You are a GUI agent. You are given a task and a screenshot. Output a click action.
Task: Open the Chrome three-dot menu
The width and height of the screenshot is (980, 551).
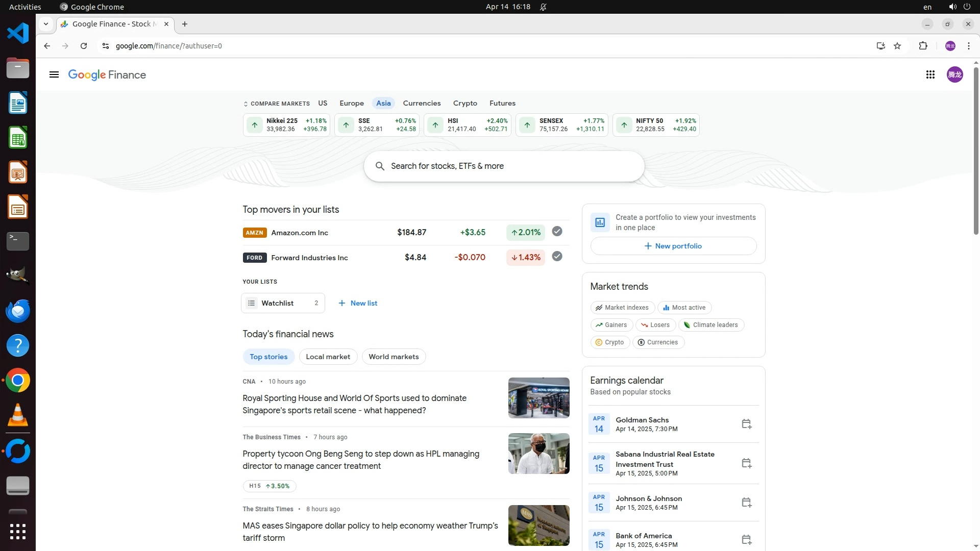pos(968,46)
